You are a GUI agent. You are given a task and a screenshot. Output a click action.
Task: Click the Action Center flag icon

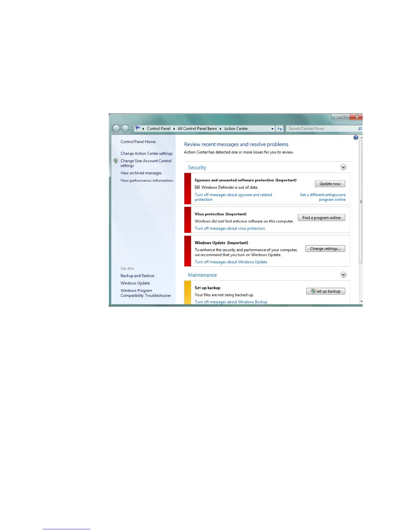click(x=138, y=128)
